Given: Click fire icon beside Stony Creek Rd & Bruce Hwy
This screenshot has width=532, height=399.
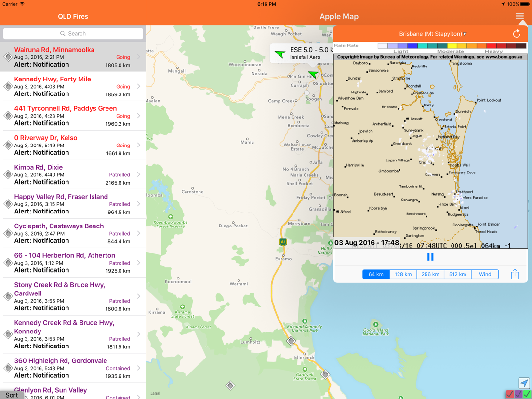Looking at the screenshot, I should (8, 296).
